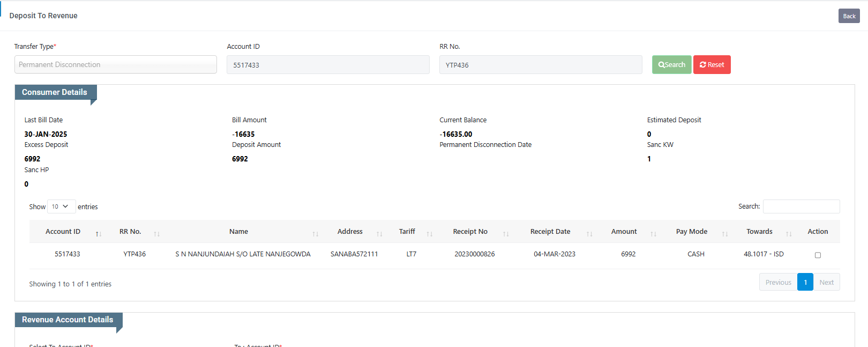Click Receipt No sort arrows
The width and height of the screenshot is (868, 347).
tap(506, 234)
